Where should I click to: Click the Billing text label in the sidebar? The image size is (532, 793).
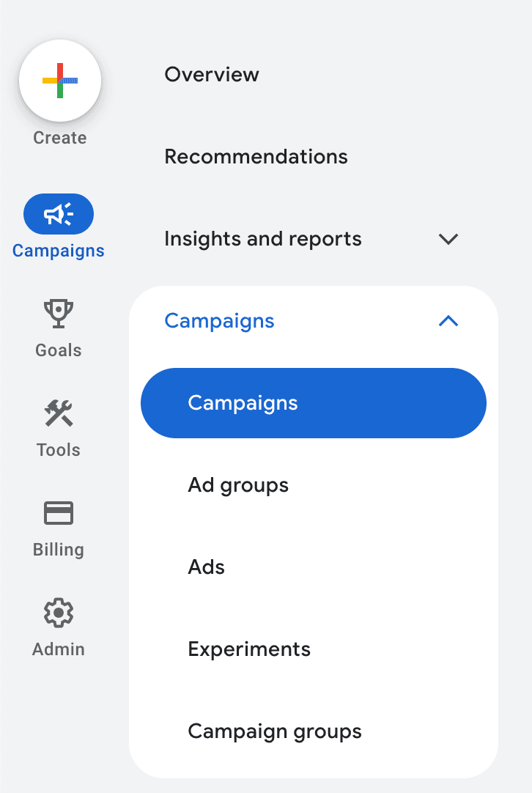click(x=59, y=550)
